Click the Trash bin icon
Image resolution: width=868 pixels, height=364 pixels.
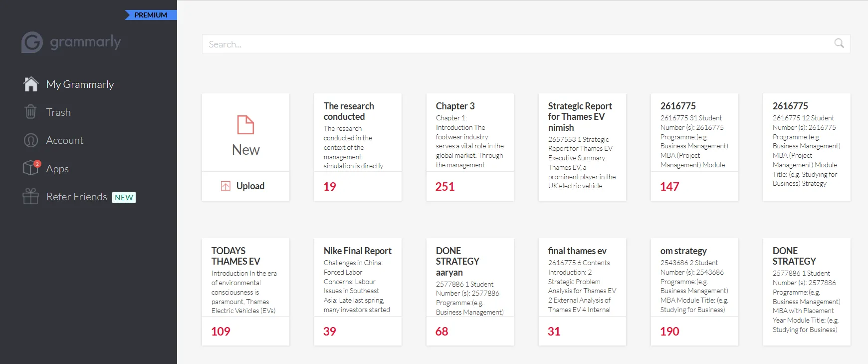31,112
